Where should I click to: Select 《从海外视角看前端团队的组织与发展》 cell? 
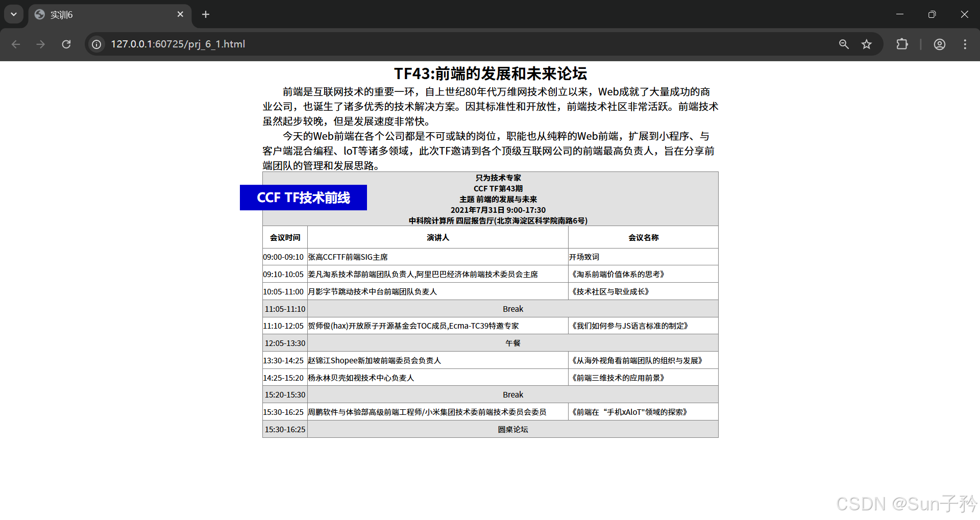click(x=643, y=361)
